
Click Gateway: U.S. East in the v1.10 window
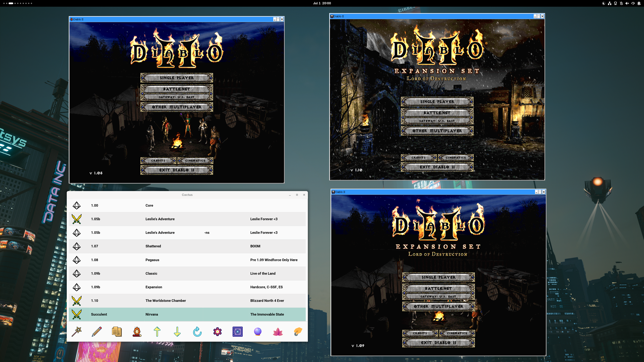(437, 121)
